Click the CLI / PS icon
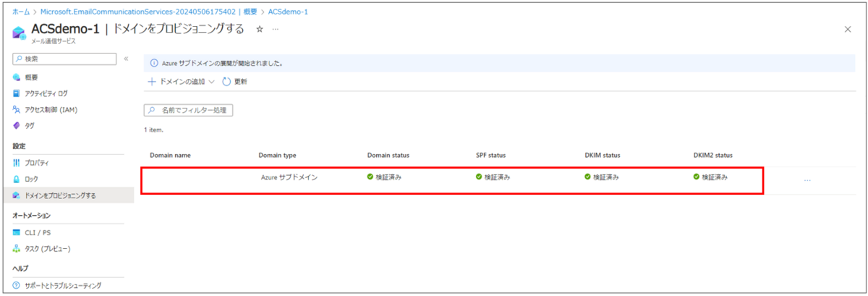The image size is (868, 296). click(17, 232)
